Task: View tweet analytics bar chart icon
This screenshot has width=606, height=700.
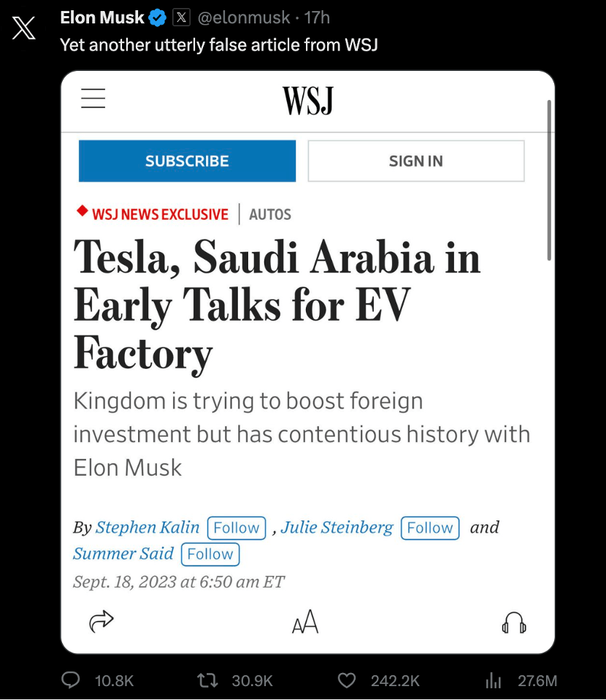Action: click(x=493, y=680)
